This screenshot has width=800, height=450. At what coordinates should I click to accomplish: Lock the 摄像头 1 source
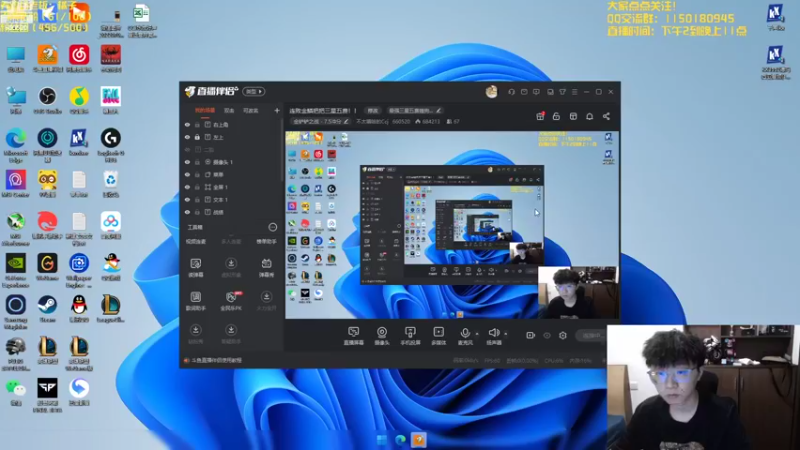[x=197, y=162]
